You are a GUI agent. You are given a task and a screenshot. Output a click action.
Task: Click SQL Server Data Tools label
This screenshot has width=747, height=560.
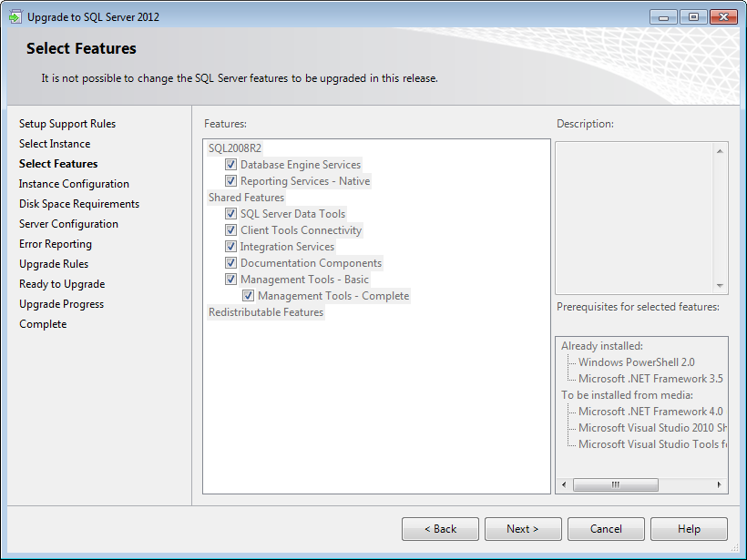[x=293, y=214]
